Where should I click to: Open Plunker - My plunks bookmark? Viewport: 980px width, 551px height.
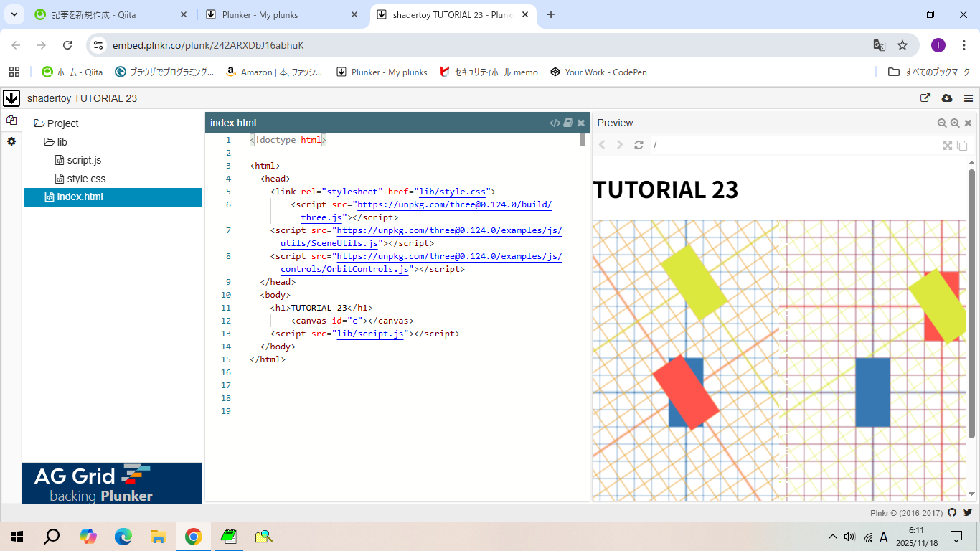382,72
